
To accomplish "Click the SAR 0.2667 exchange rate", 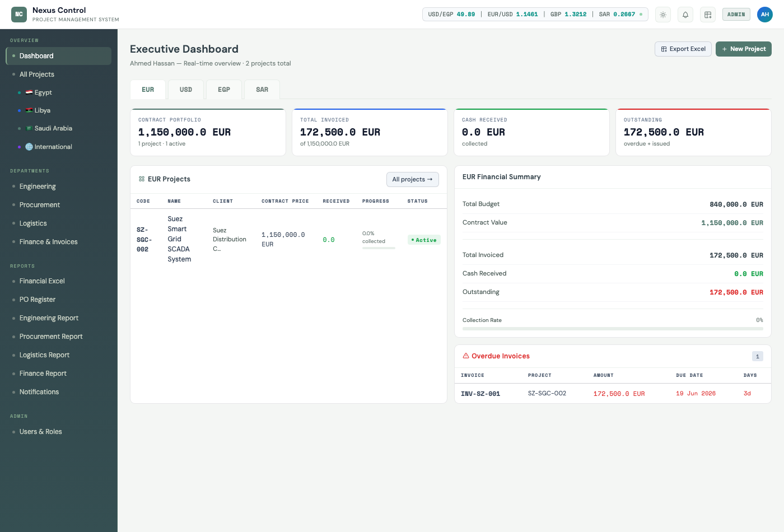I will tap(617, 15).
